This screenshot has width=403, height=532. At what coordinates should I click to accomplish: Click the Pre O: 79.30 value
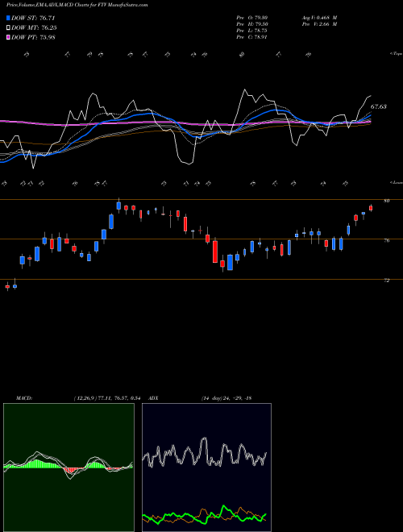251,18
